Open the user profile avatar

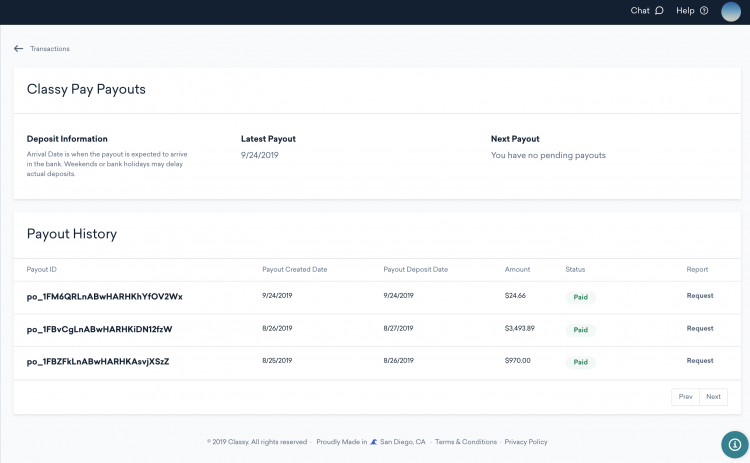(x=731, y=11)
